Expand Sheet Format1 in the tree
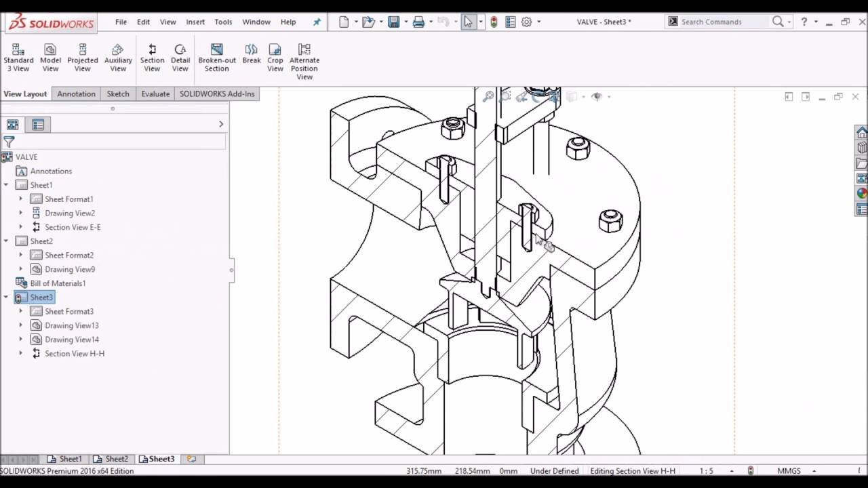 click(x=20, y=199)
